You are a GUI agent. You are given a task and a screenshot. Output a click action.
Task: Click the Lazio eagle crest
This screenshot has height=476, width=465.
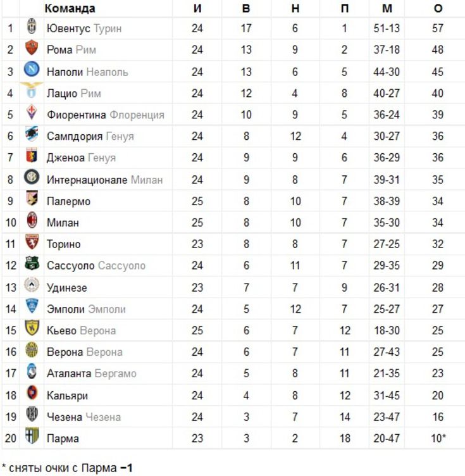32,90
